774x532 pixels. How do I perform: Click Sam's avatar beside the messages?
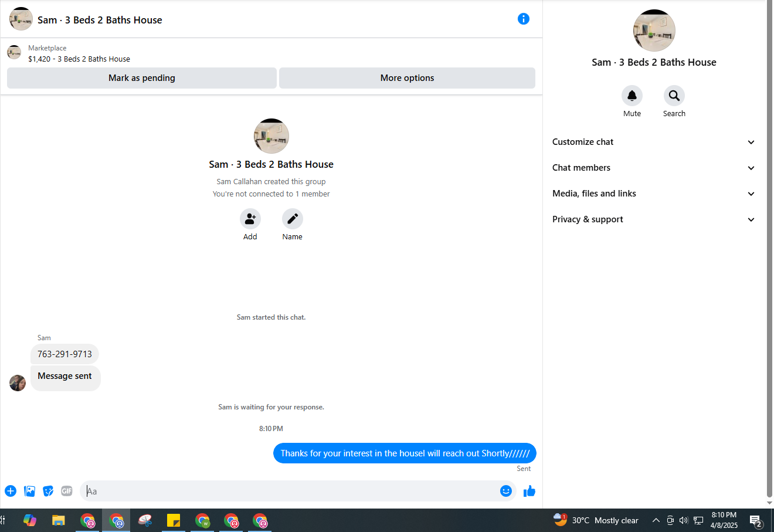[18, 383]
